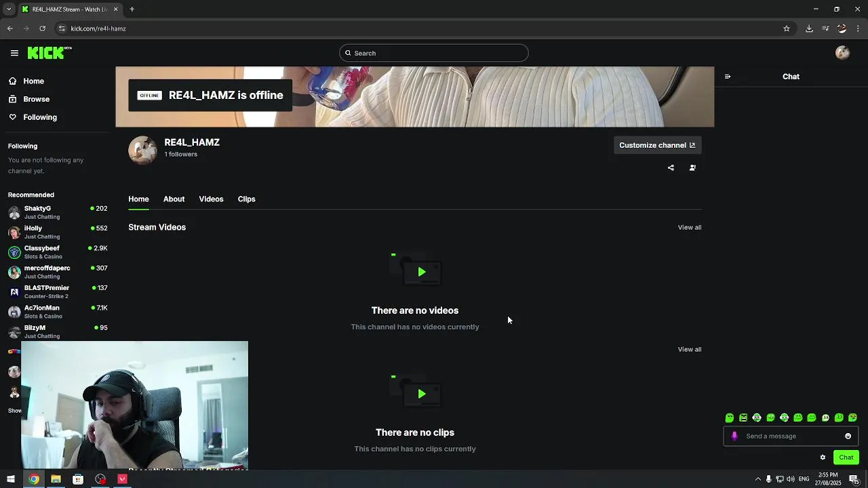Click the RE4L_HAMZ channel name
Image resolution: width=868 pixels, height=488 pixels.
point(192,142)
